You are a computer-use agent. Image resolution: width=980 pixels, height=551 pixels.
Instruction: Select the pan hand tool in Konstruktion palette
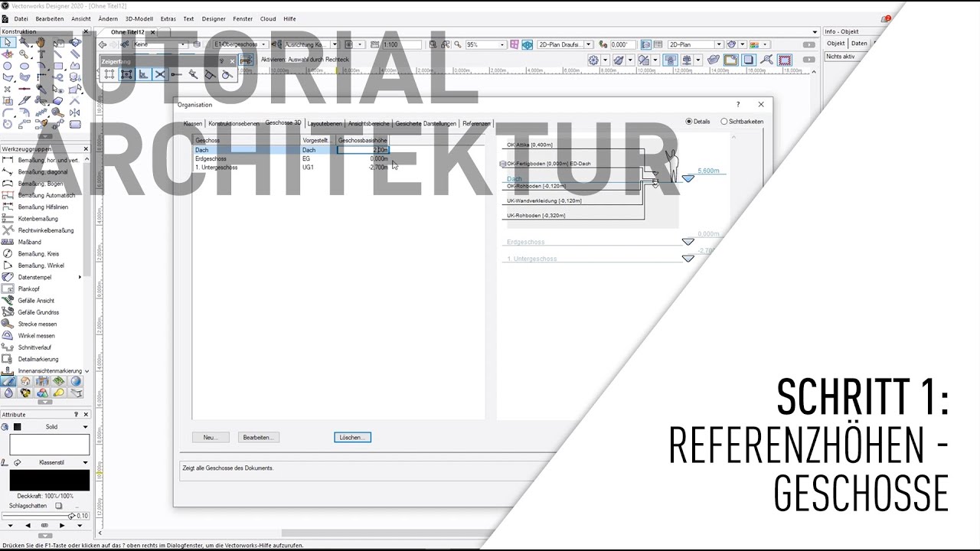point(41,43)
